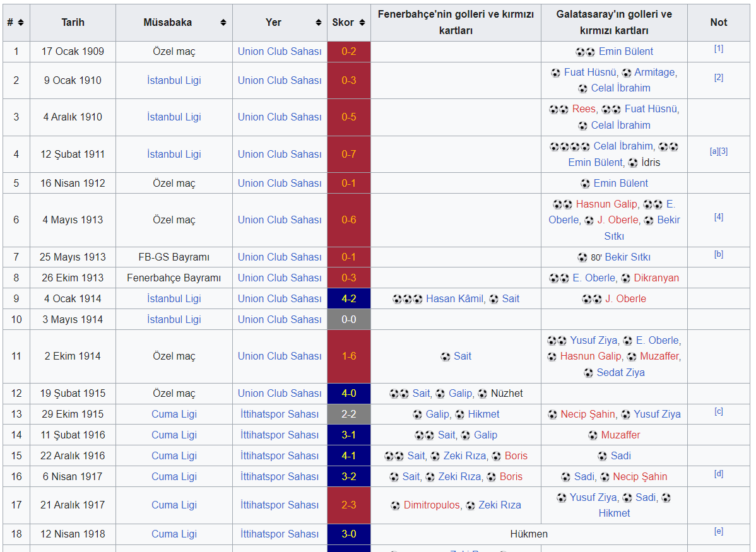
Task: Open Union Club Sahası link in row 12
Action: [x=280, y=394]
